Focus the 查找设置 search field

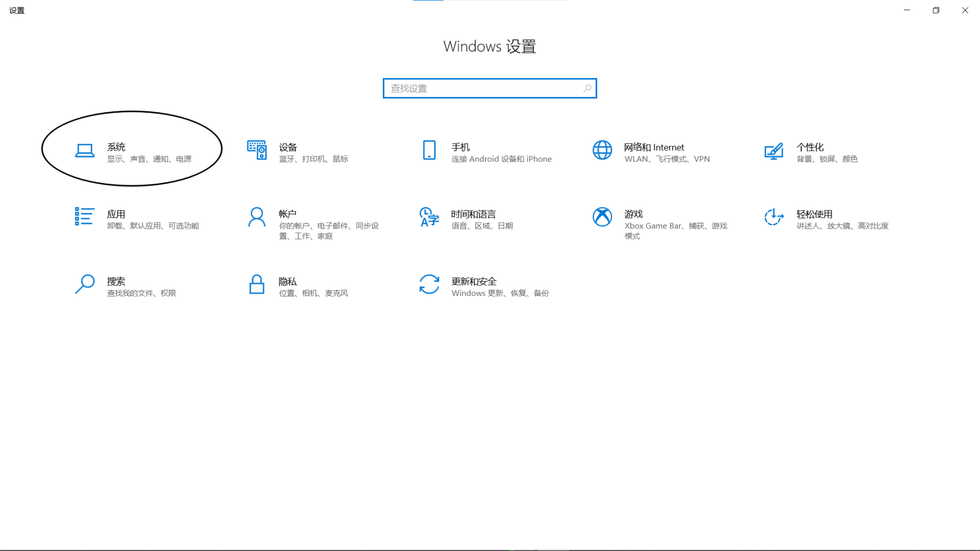tap(490, 88)
